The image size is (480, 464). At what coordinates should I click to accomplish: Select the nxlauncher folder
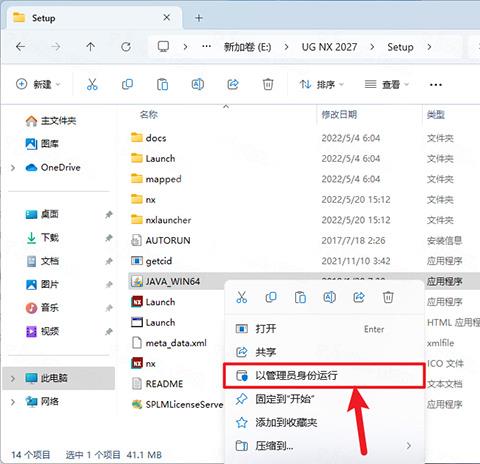pos(161,220)
